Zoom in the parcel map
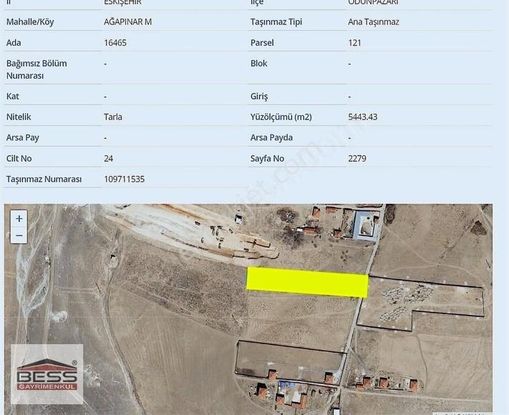This screenshot has width=509, height=415. [19, 219]
